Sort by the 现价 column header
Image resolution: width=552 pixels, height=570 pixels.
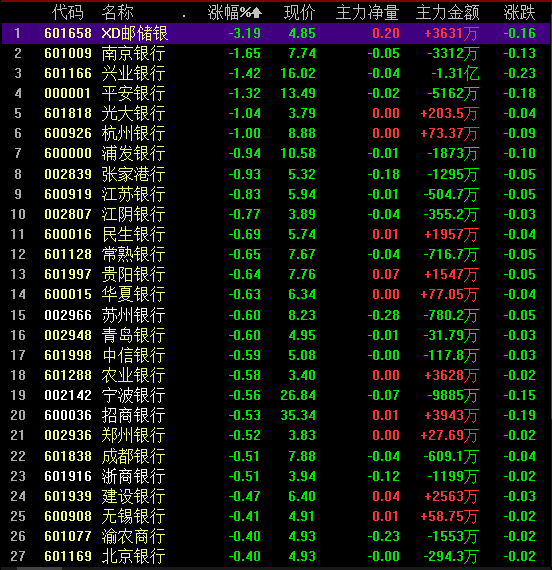coord(299,13)
